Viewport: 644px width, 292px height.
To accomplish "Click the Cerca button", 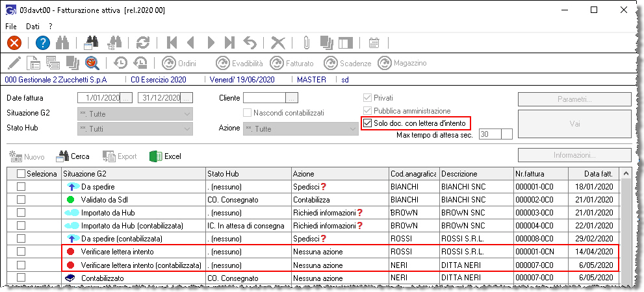I will click(x=74, y=156).
